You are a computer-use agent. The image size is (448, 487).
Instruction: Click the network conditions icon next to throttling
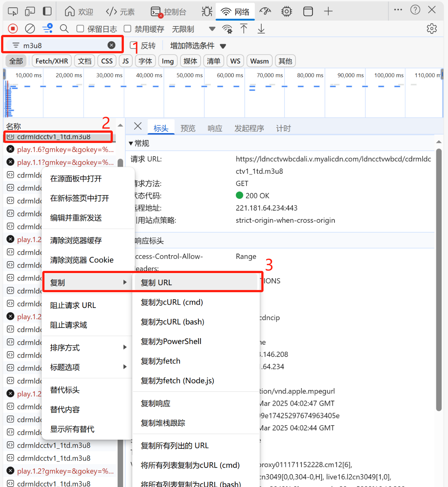(227, 29)
